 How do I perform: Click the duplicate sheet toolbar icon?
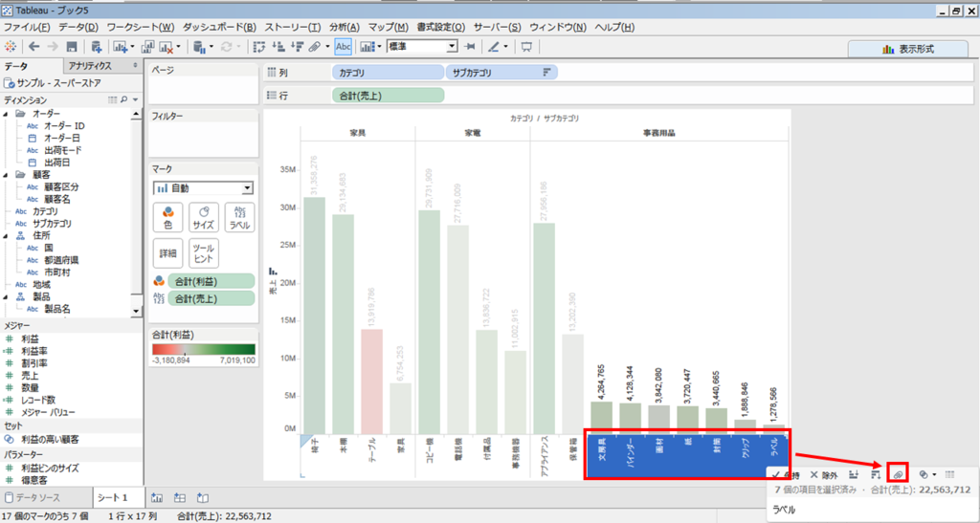pyautogui.click(x=147, y=47)
